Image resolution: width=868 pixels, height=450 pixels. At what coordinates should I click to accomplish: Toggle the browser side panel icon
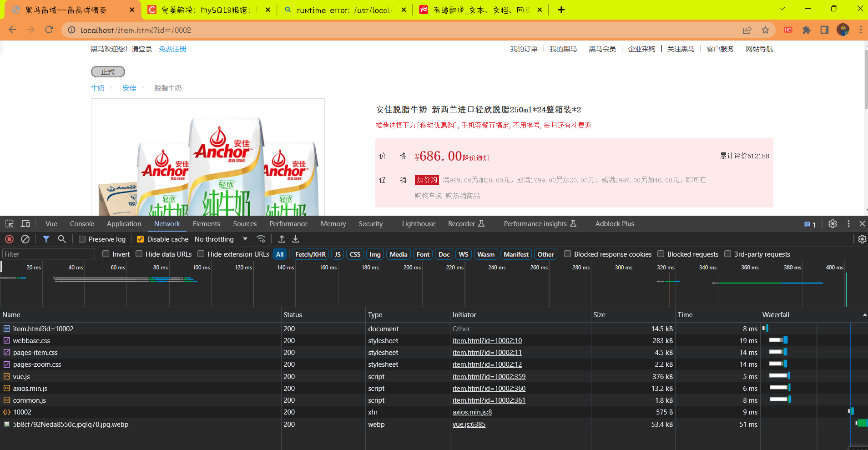click(824, 30)
